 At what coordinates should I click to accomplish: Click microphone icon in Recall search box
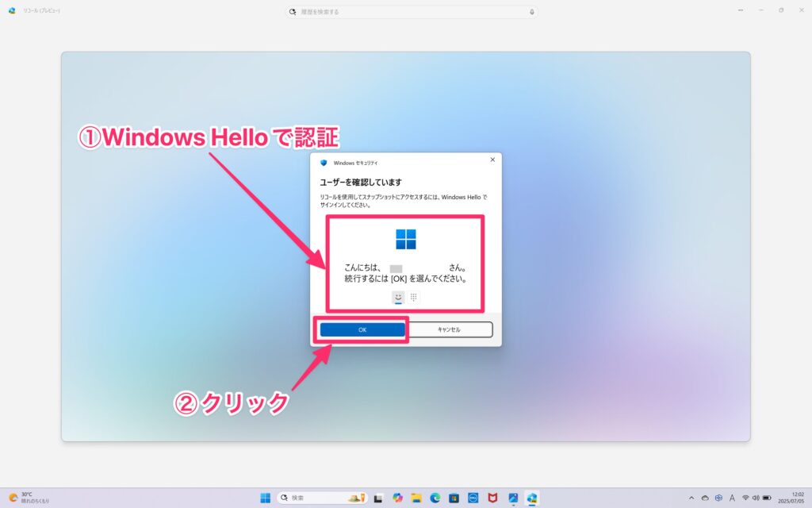(x=532, y=11)
